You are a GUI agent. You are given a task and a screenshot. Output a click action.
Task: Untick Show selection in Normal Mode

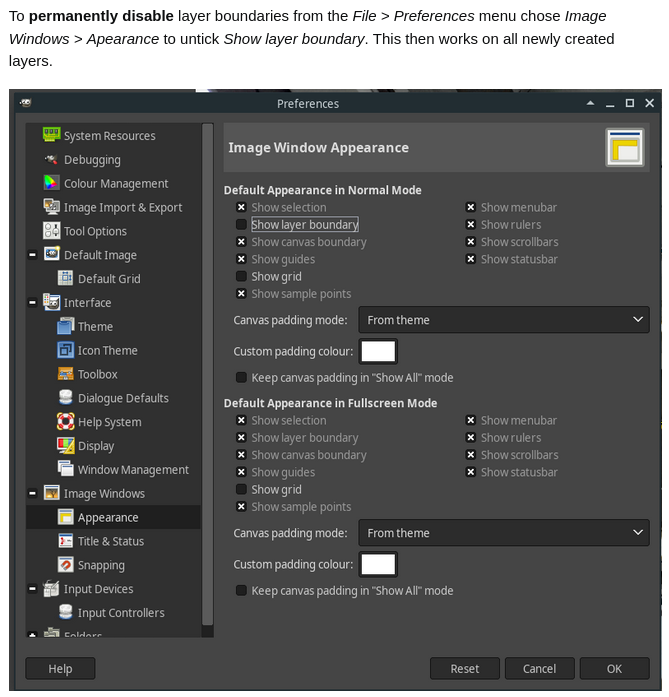coord(241,207)
